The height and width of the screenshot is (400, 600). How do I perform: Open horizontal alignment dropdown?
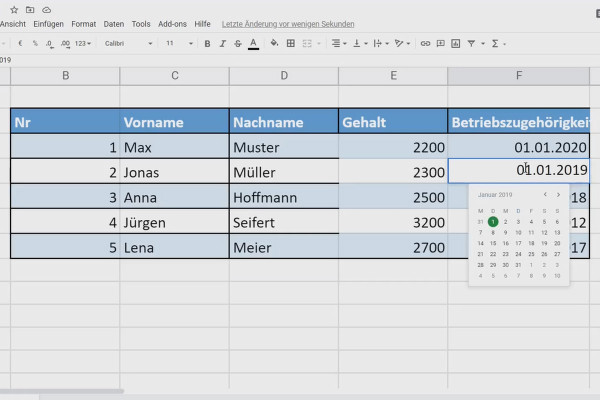(339, 43)
